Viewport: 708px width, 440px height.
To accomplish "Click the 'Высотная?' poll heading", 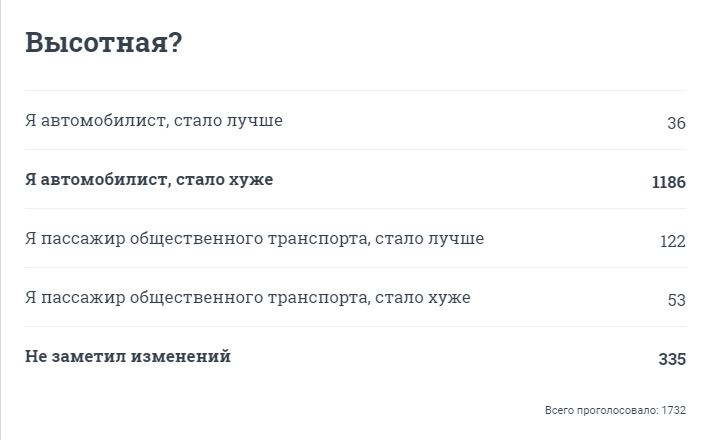I will [103, 42].
